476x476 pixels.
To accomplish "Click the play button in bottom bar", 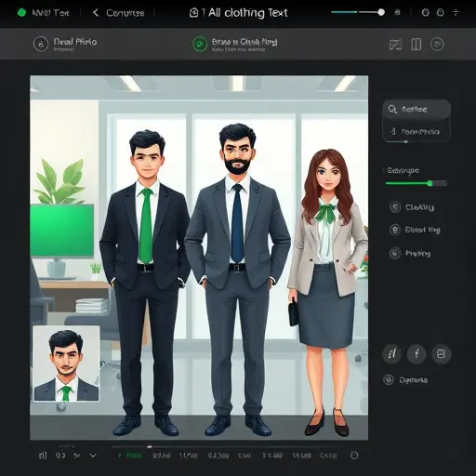I will (77, 456).
